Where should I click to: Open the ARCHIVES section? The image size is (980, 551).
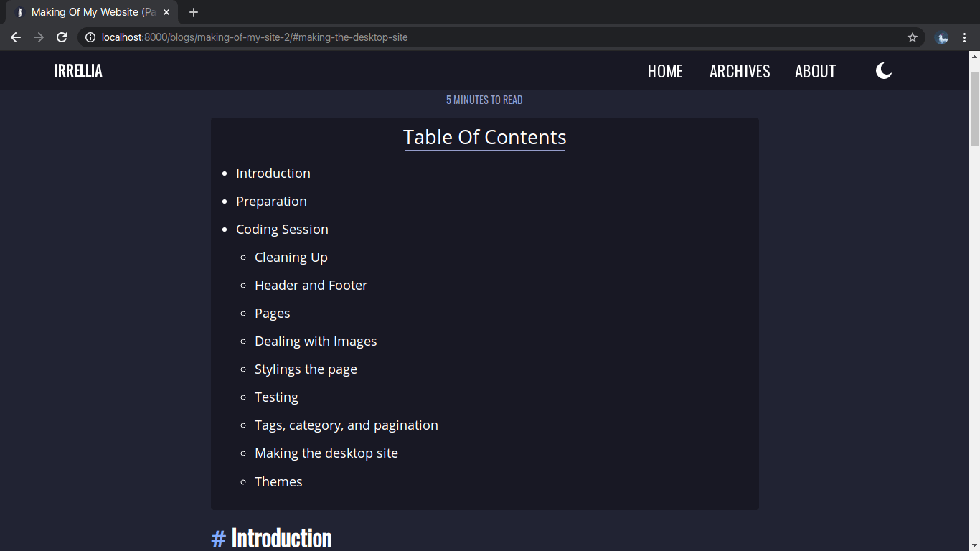[740, 71]
